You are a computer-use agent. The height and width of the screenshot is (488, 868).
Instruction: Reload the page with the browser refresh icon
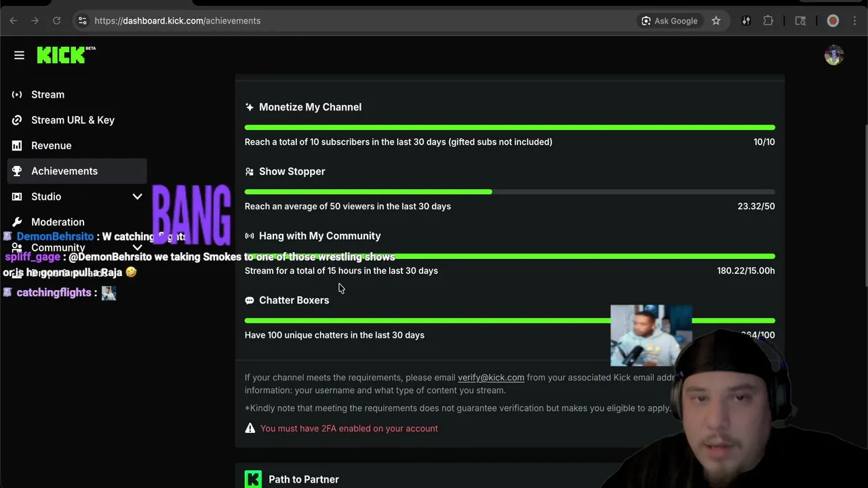57,21
